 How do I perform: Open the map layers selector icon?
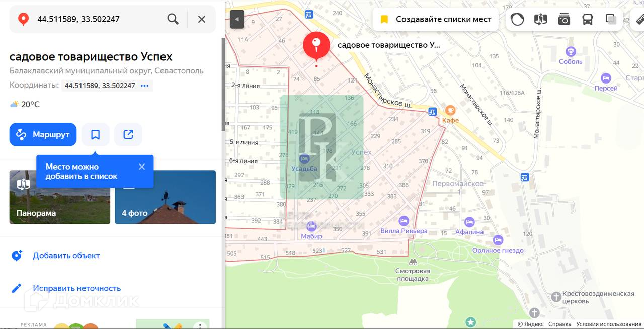click(611, 19)
